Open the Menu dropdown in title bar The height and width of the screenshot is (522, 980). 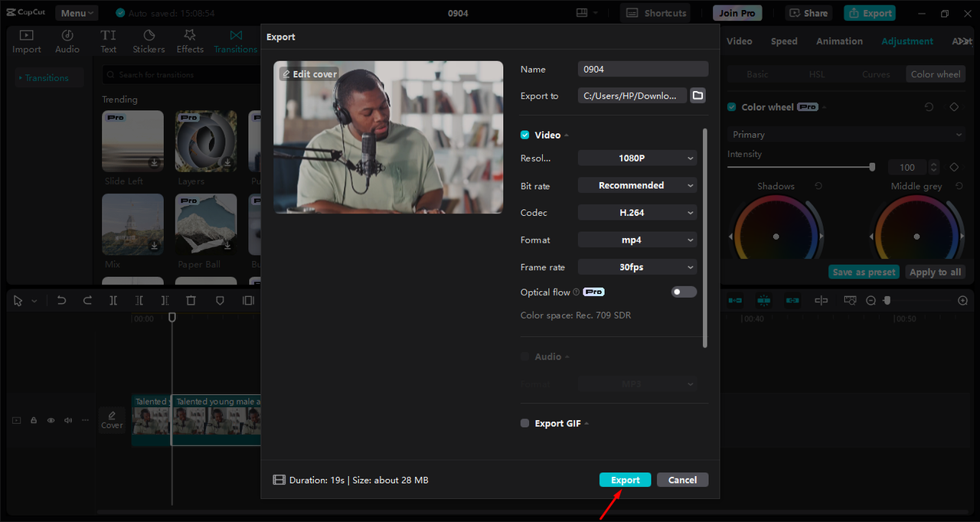(77, 13)
